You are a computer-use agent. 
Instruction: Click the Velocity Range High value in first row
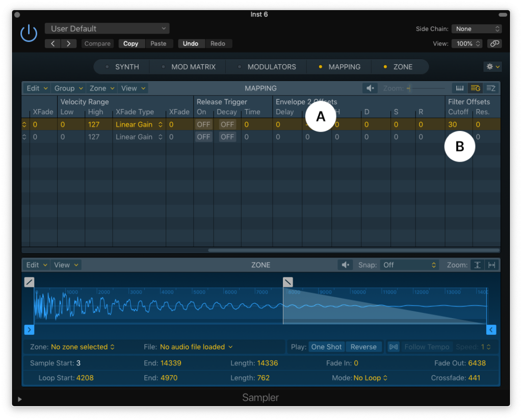point(94,124)
